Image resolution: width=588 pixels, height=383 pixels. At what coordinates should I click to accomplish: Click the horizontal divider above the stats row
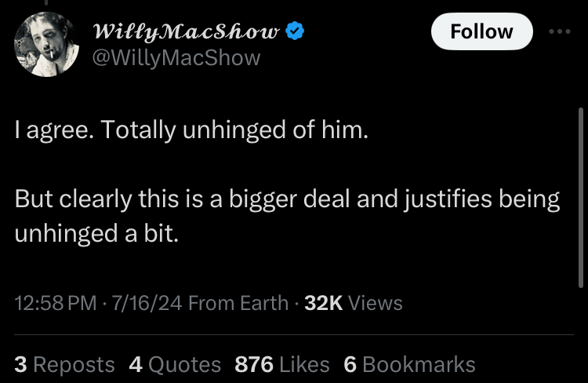pyautogui.click(x=294, y=334)
